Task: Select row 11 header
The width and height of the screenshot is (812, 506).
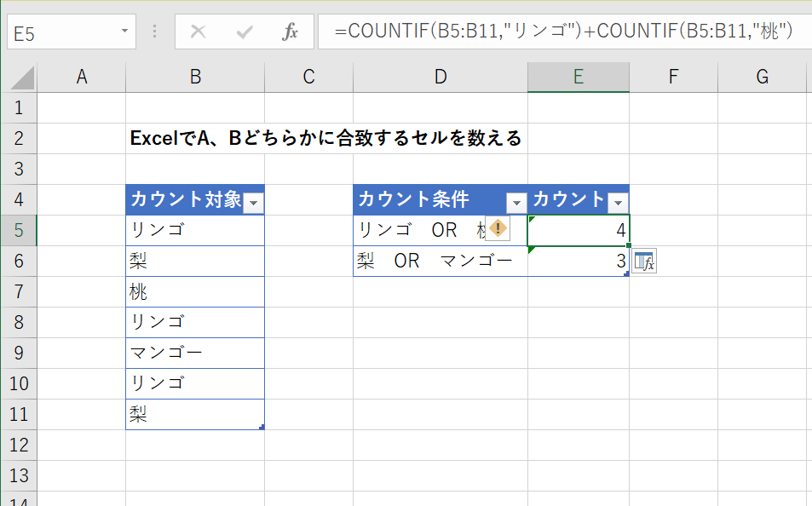Action: [x=19, y=414]
